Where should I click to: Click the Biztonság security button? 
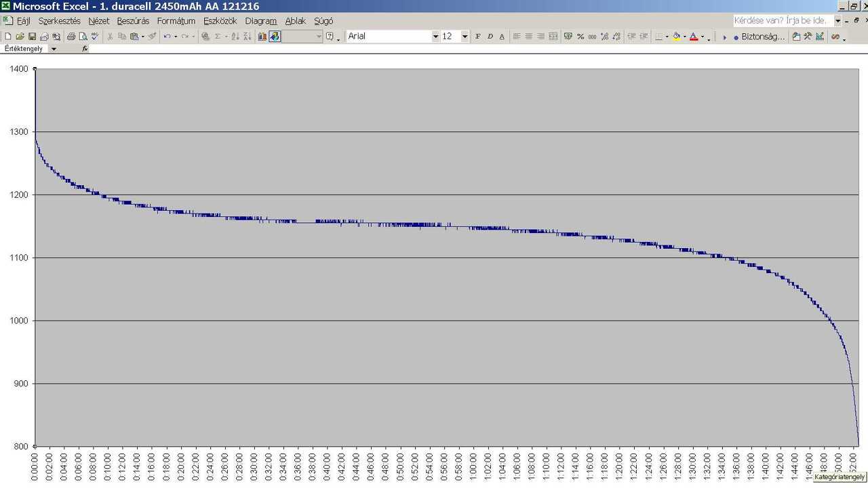[x=759, y=37]
